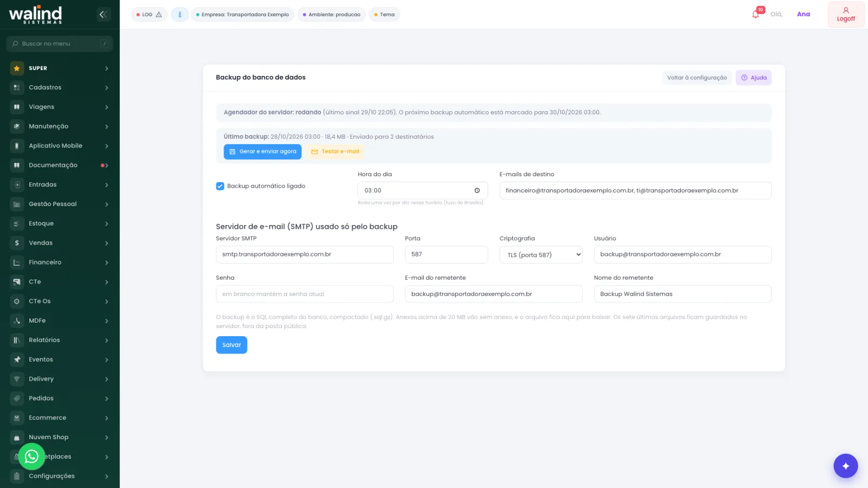Click the accessibility info chip in top bar
This screenshot has height=488, width=868.
[x=180, y=15]
